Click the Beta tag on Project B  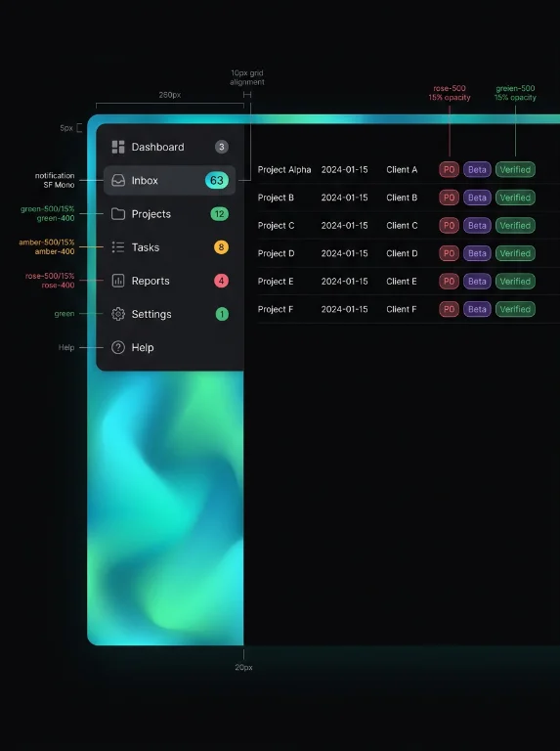[477, 198]
